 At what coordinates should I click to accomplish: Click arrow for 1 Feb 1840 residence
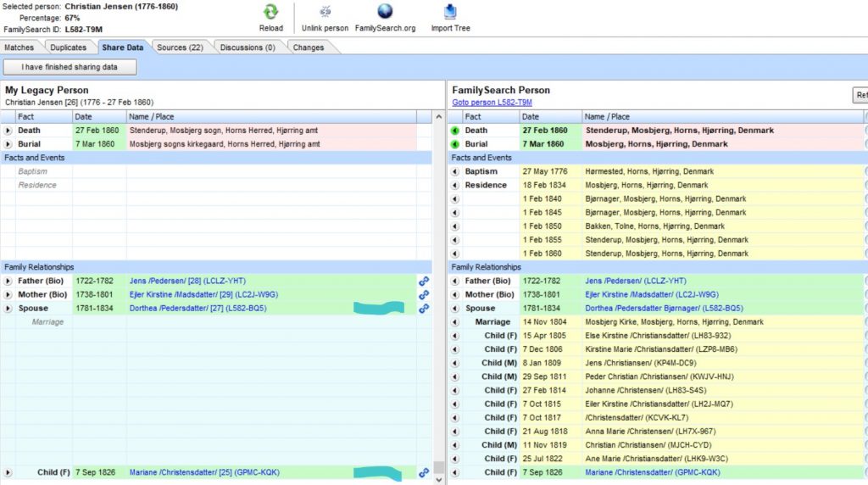coord(455,198)
